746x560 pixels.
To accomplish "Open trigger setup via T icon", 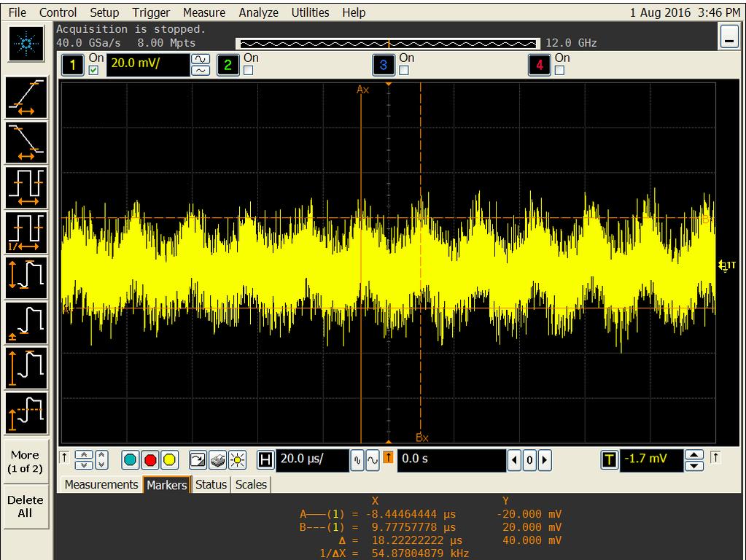I will click(610, 460).
